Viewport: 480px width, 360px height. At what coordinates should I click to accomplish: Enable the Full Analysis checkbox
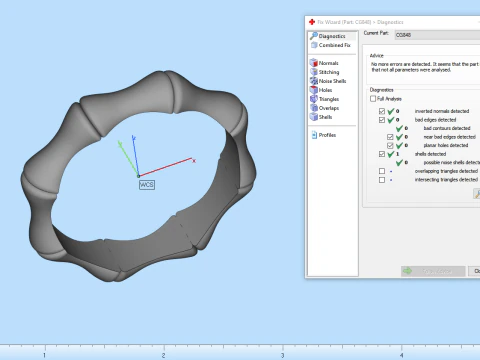click(x=373, y=99)
